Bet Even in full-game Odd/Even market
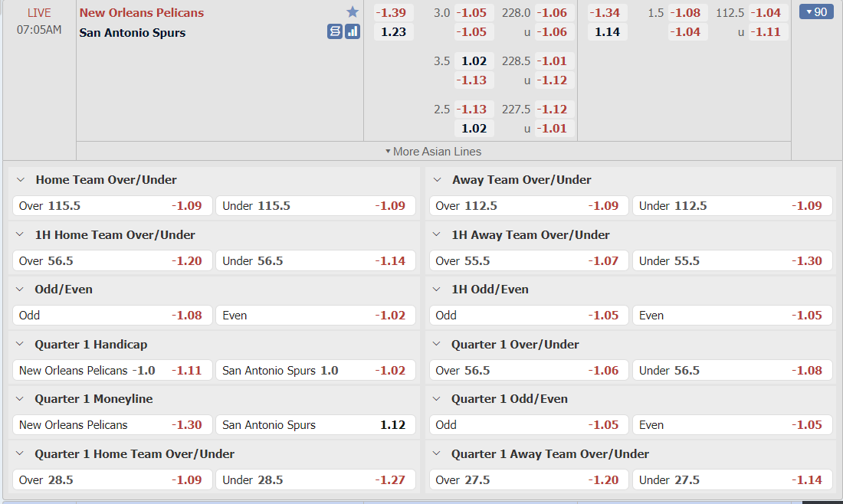 (x=316, y=316)
